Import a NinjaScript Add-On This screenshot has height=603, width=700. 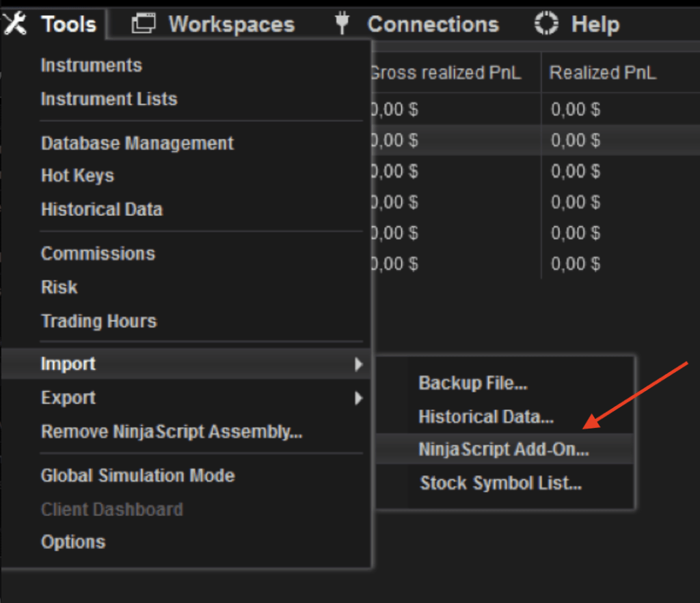tap(504, 449)
